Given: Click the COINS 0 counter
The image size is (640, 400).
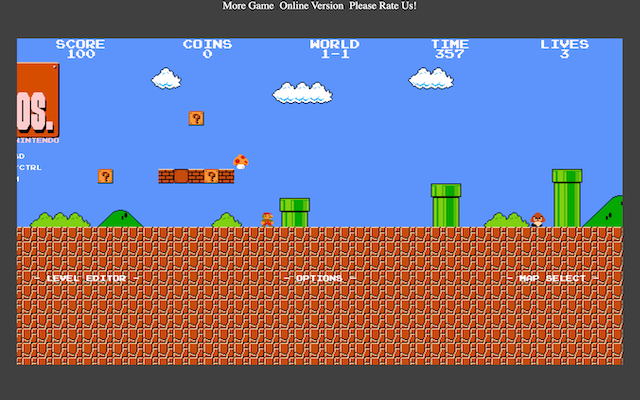Looking at the screenshot, I should point(207,49).
